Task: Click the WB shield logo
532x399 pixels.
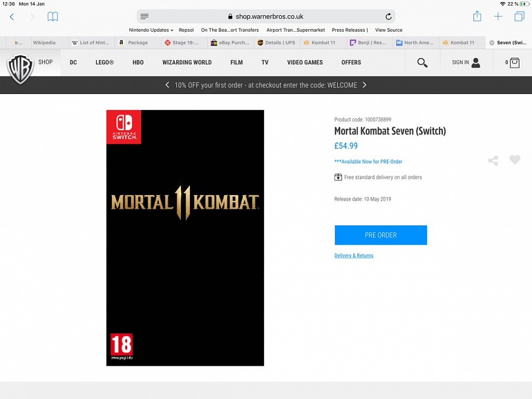Action: coord(20,68)
